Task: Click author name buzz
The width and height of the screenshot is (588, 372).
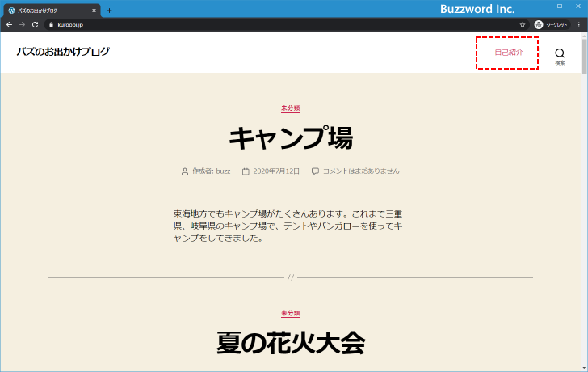Action: click(223, 171)
